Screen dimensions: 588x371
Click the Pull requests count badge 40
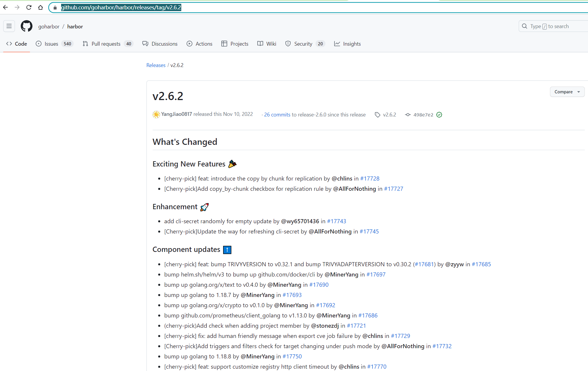point(129,44)
